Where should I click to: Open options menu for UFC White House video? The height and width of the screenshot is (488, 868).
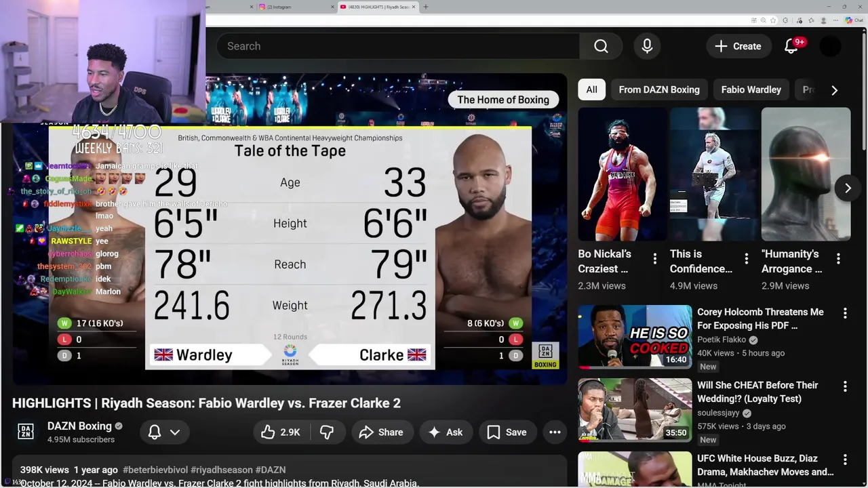(845, 460)
